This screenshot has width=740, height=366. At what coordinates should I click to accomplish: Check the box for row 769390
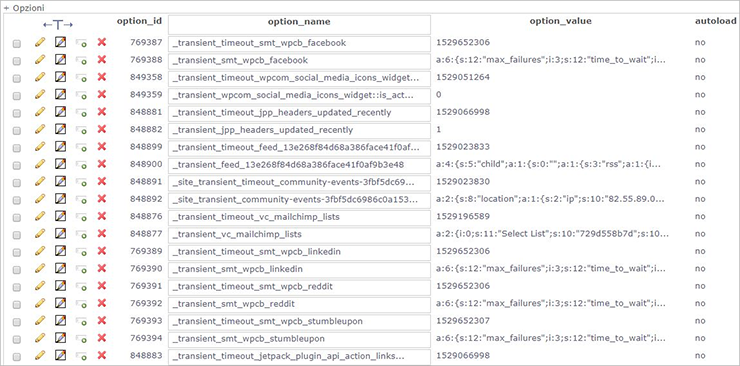tap(17, 270)
